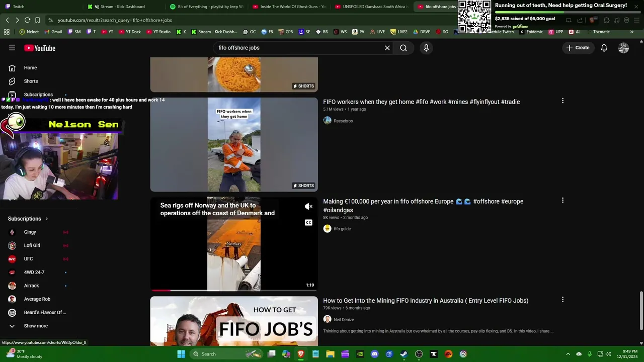Open the account avatar menu
644x362 pixels.
[623, 48]
